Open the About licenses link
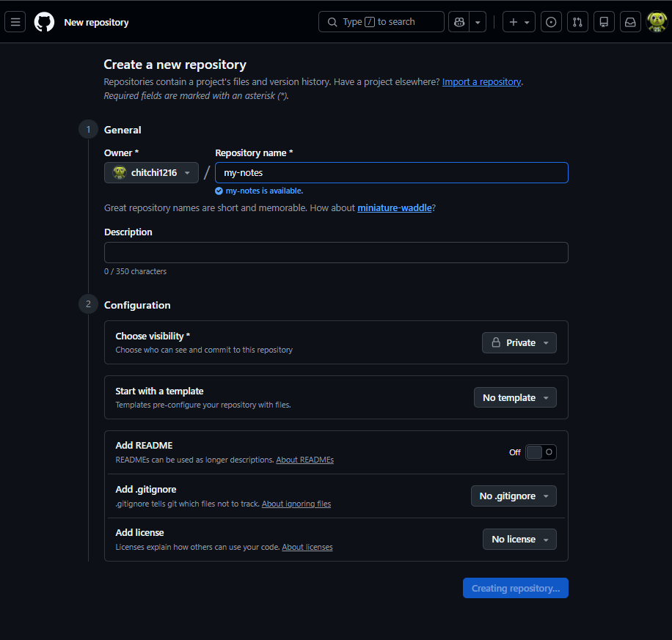672x640 pixels. pos(307,547)
